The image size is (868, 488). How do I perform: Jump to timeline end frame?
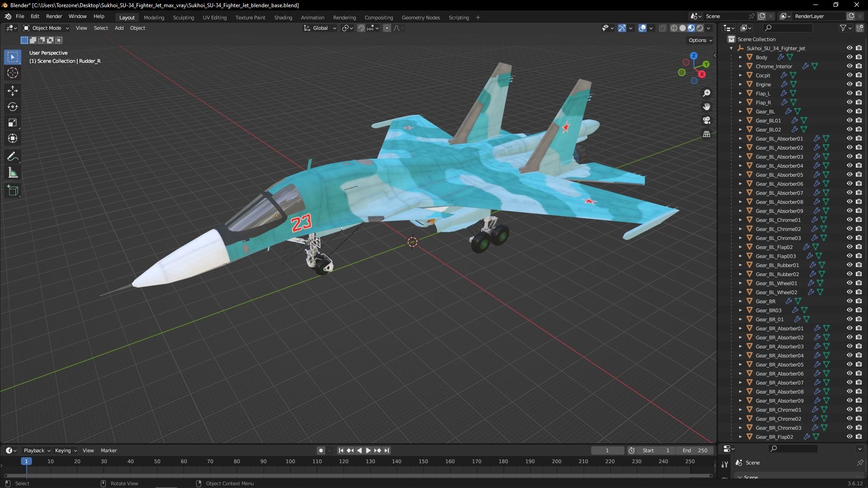[387, 450]
